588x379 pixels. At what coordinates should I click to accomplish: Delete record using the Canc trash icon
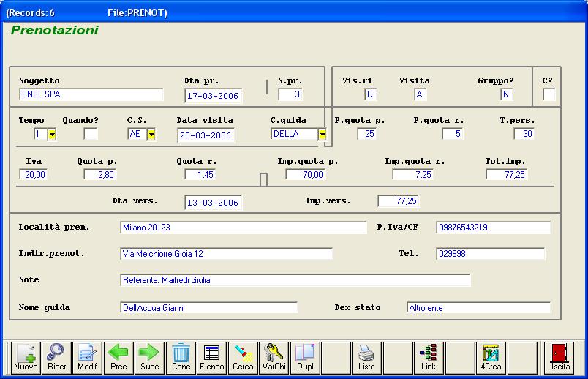pos(181,357)
